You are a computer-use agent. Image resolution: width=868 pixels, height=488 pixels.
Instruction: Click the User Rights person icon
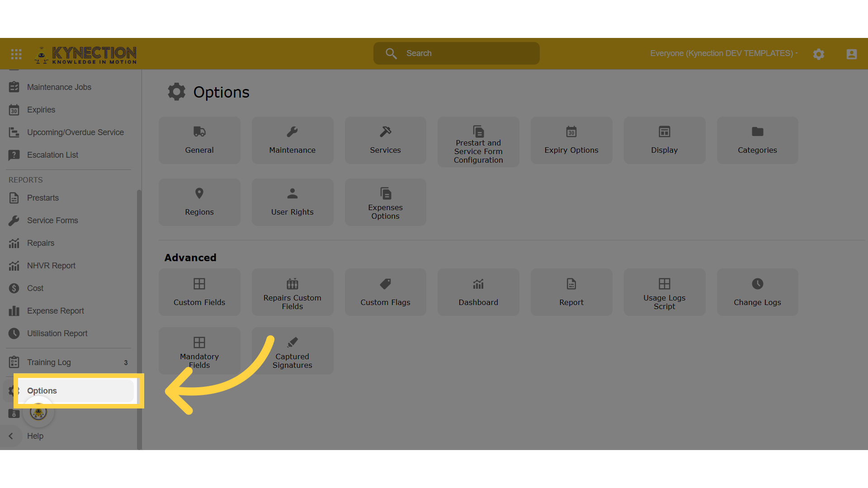coord(292,193)
